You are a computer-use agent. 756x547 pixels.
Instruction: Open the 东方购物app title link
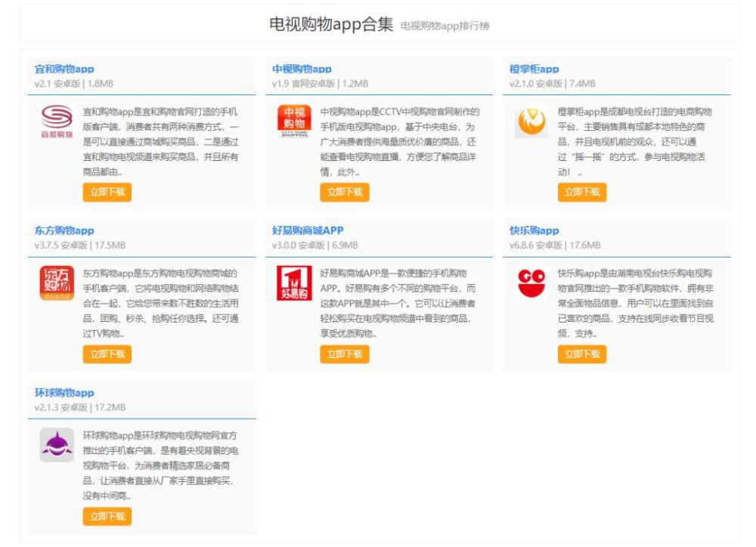click(64, 230)
